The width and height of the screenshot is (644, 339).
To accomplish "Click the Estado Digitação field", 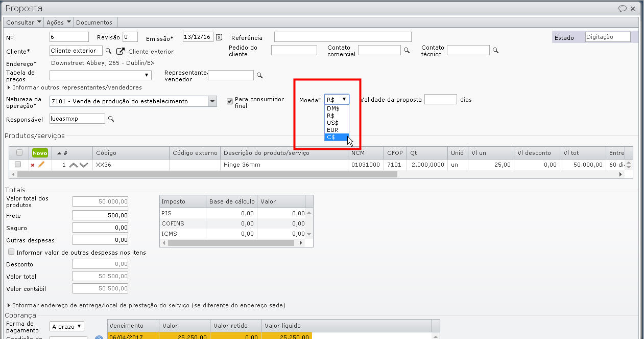I will pyautogui.click(x=608, y=37).
